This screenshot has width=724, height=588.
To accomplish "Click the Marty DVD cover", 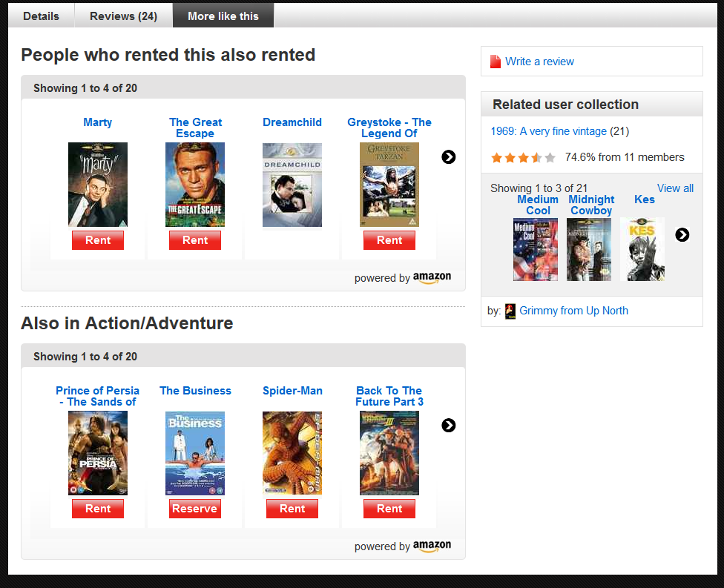I will [x=98, y=185].
